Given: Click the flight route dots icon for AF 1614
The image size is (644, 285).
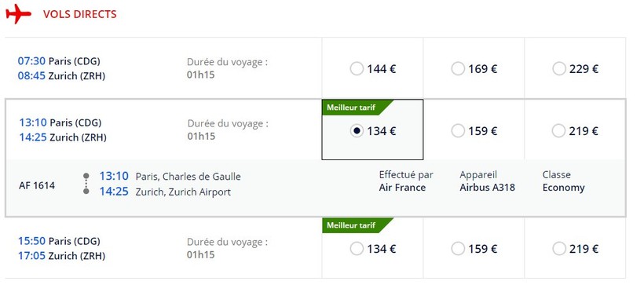Looking at the screenshot, I should [x=86, y=184].
